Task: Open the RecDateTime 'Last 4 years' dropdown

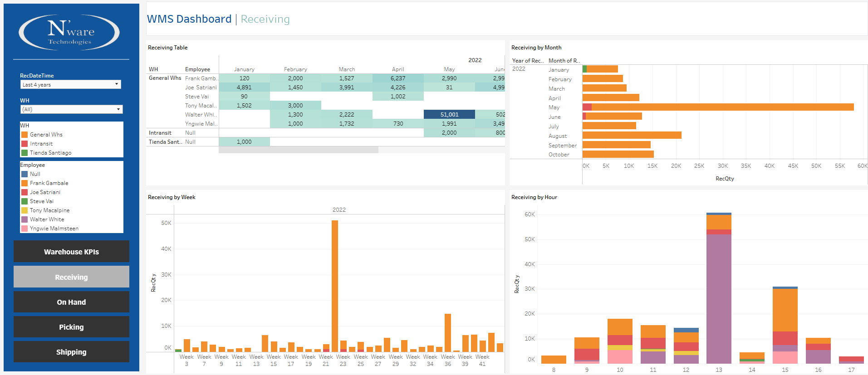Action: point(70,85)
